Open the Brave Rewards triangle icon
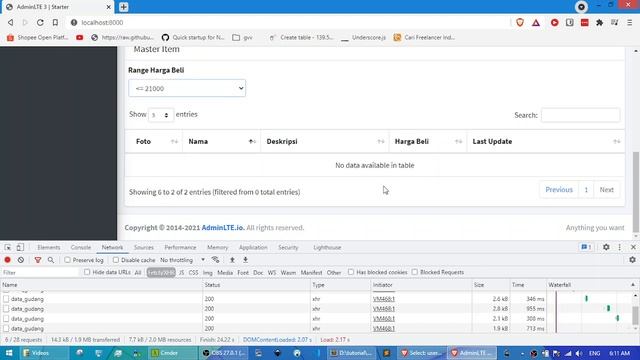640x360 pixels. click(x=536, y=23)
